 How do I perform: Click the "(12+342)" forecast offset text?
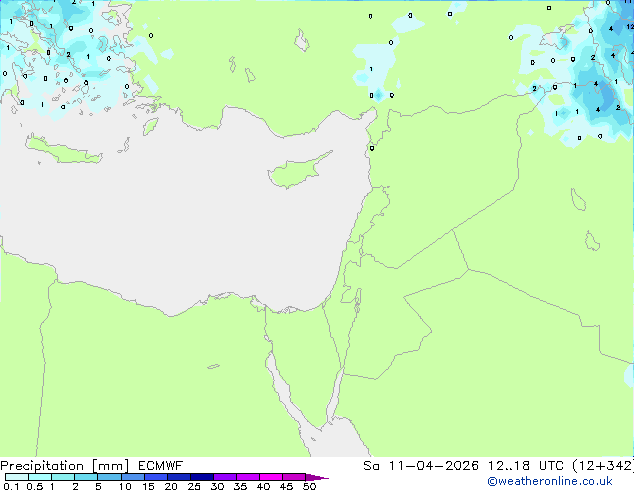602,466
